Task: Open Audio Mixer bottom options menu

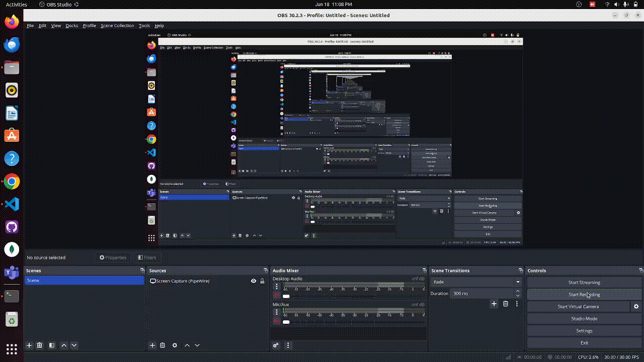Action: [x=288, y=345]
